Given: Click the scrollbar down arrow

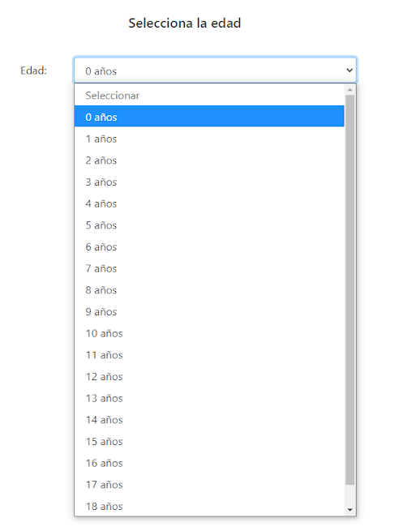Looking at the screenshot, I should (350, 510).
